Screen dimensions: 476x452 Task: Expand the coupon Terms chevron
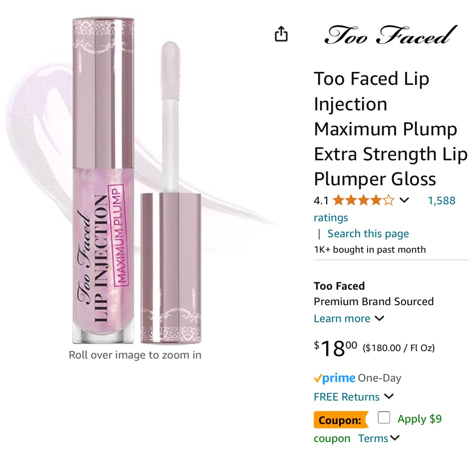pos(395,438)
